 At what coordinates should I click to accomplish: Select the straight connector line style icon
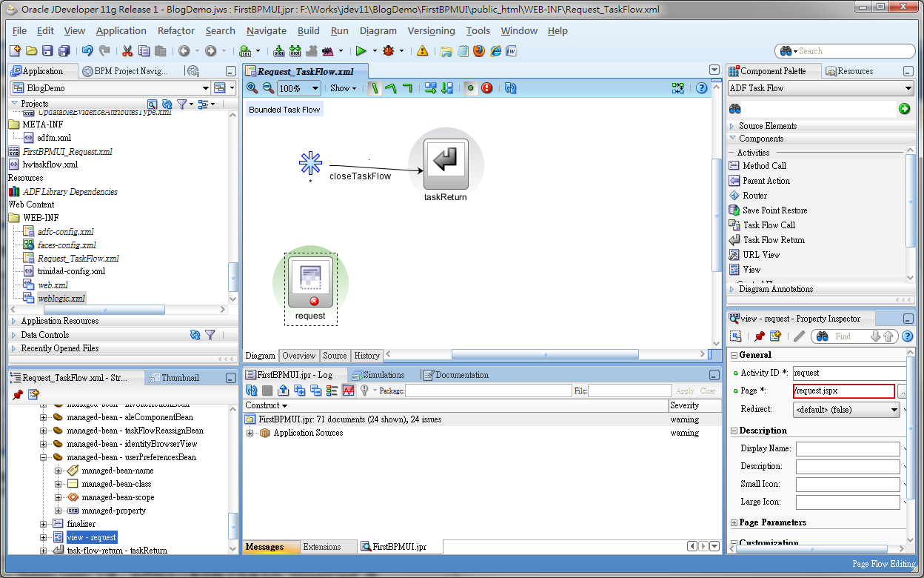(375, 87)
